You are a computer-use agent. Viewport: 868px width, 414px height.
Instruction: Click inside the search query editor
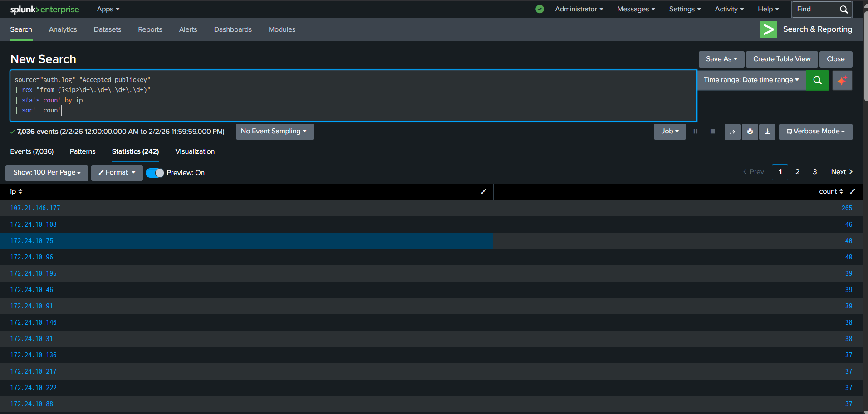[353, 96]
